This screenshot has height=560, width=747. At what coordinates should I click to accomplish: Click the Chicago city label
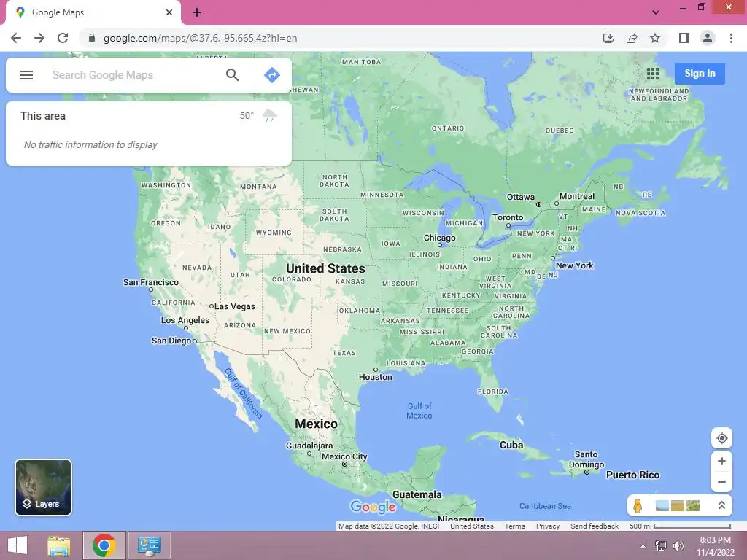point(440,238)
